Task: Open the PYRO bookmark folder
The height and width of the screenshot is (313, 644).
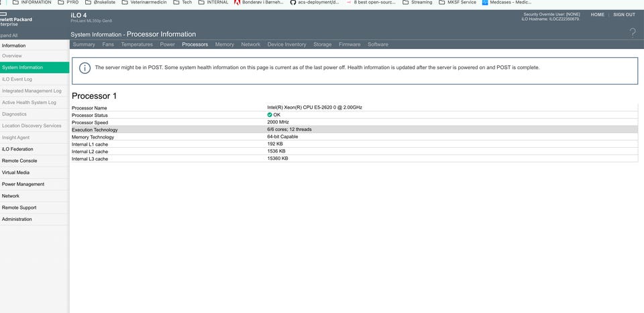Action: (x=68, y=2)
